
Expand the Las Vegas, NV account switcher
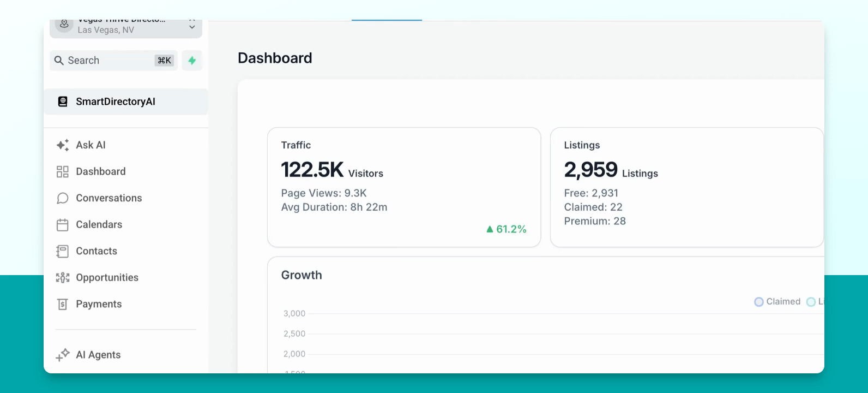click(126, 28)
